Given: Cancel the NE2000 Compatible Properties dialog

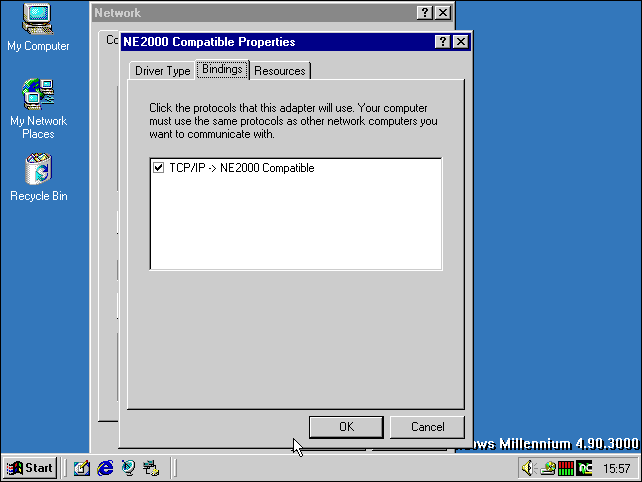Looking at the screenshot, I should coord(427,427).
